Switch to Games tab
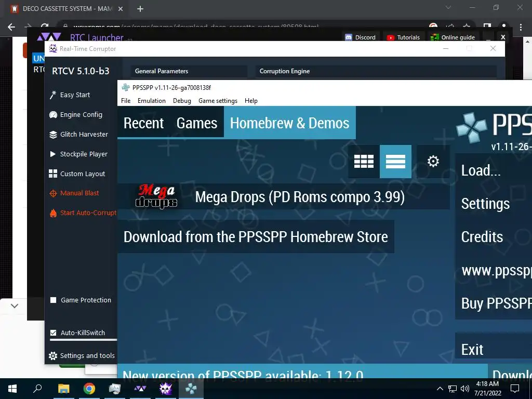 [x=197, y=123]
